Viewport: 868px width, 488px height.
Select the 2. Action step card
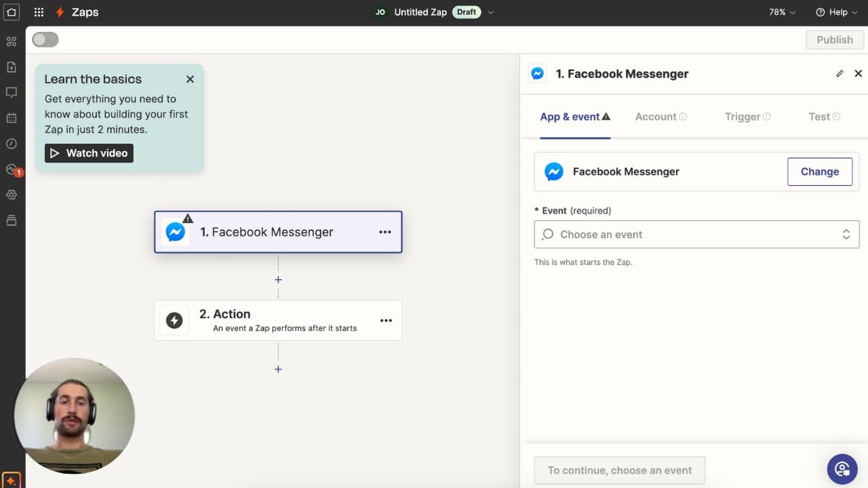pos(278,320)
